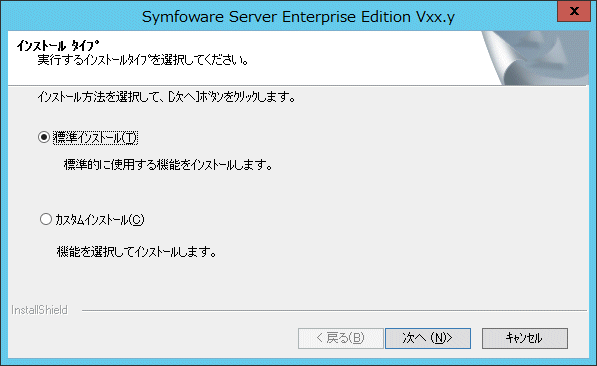The width and height of the screenshot is (597, 366).
Task: Click the Symfoware Server Enterprise Edition title bar
Action: [298, 17]
